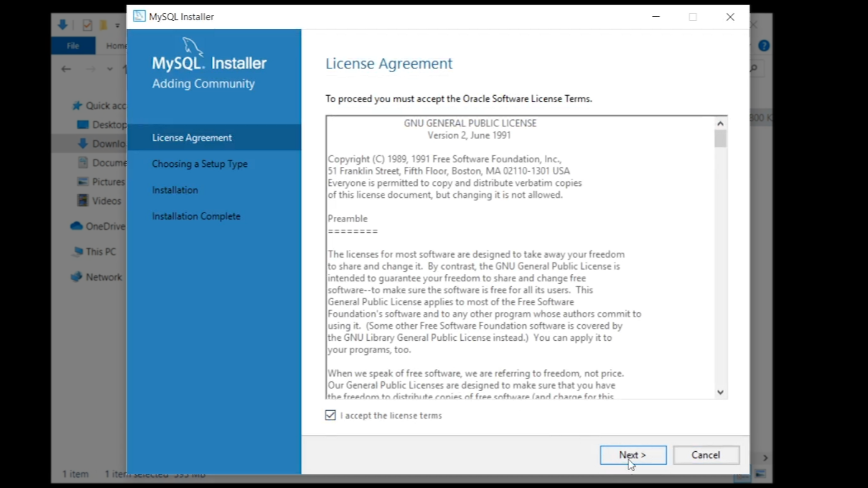This screenshot has width=868, height=488.
Task: Click the scroll up arrow on license text
Action: [720, 123]
